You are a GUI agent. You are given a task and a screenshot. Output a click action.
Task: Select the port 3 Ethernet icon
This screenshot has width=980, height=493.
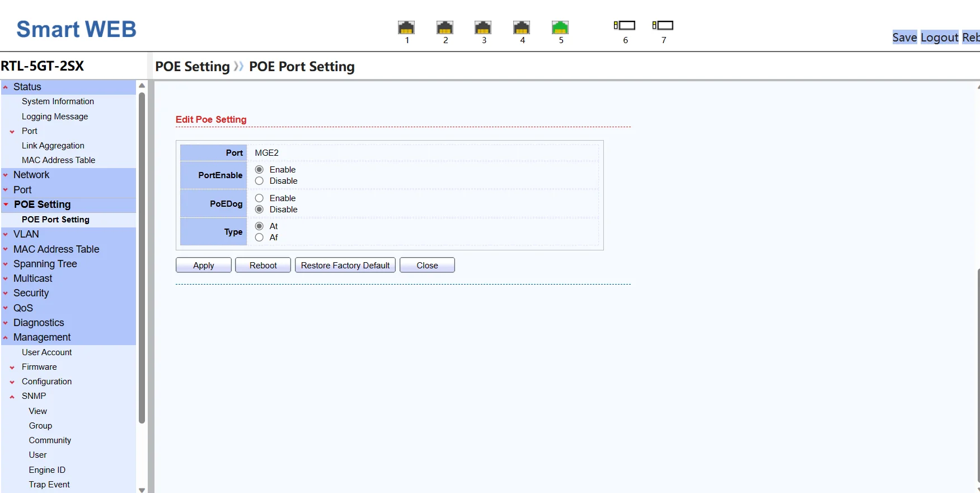482,27
